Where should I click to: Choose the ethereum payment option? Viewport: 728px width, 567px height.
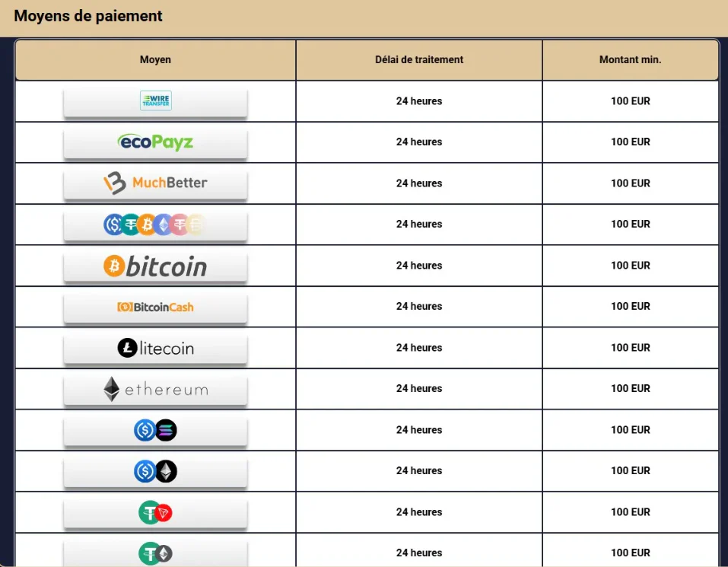pos(155,389)
